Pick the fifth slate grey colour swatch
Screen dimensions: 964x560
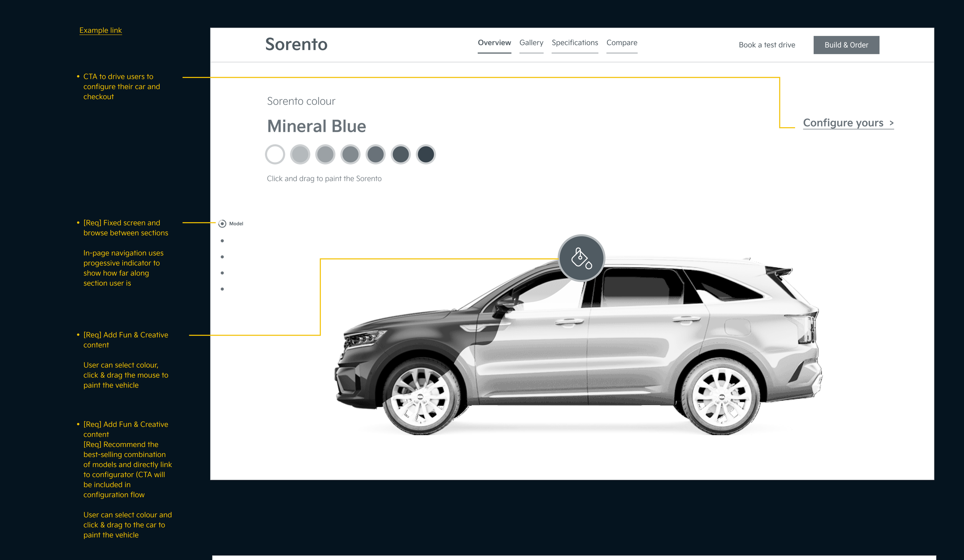click(376, 155)
